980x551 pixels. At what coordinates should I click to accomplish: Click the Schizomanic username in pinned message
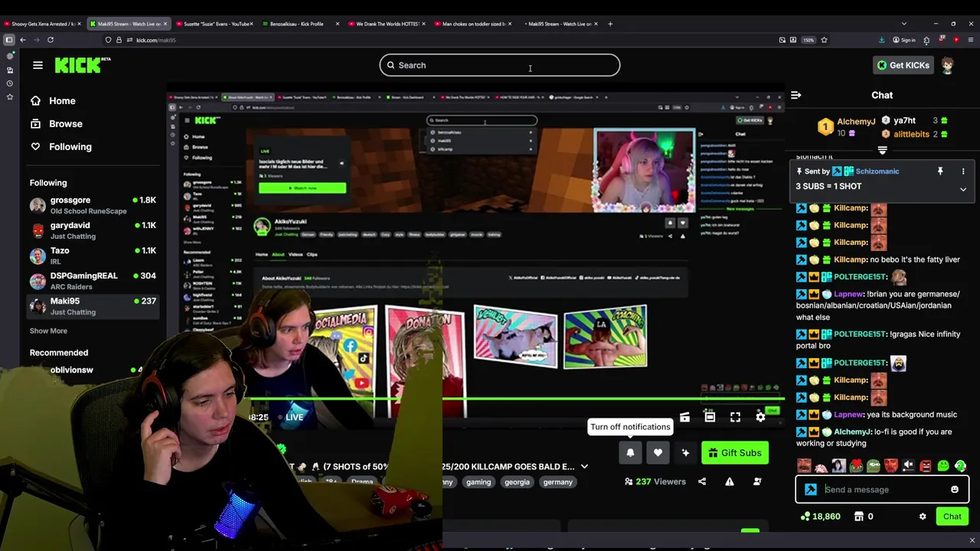coord(877,171)
